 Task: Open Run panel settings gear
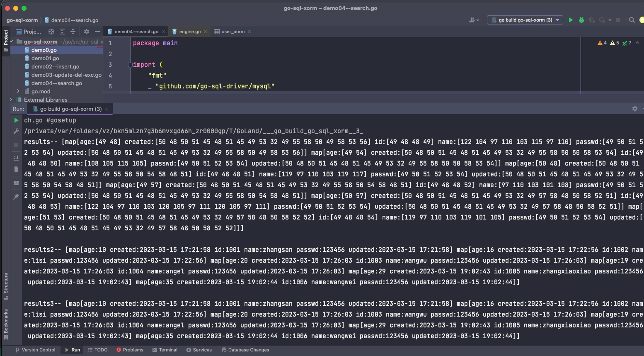(635, 109)
